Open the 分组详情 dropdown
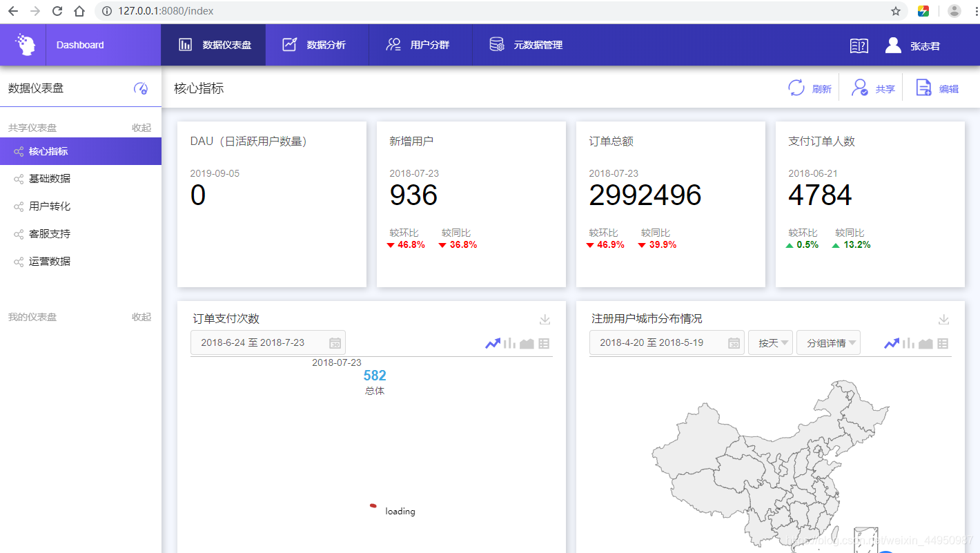The width and height of the screenshot is (980, 553). [x=828, y=342]
